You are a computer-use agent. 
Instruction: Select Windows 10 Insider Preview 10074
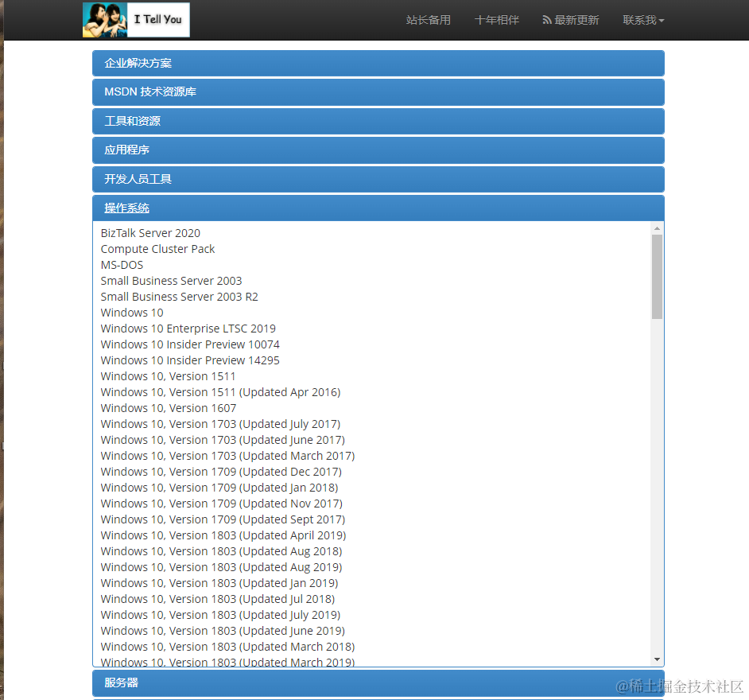click(190, 344)
